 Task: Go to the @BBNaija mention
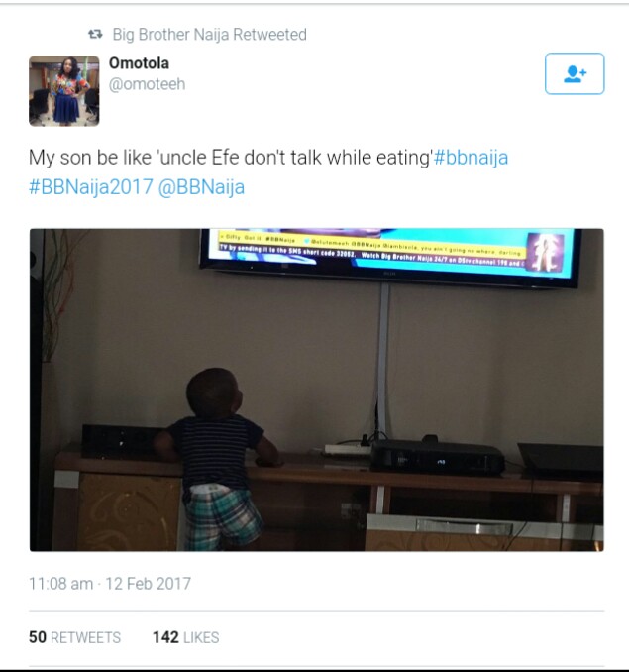pos(201,187)
